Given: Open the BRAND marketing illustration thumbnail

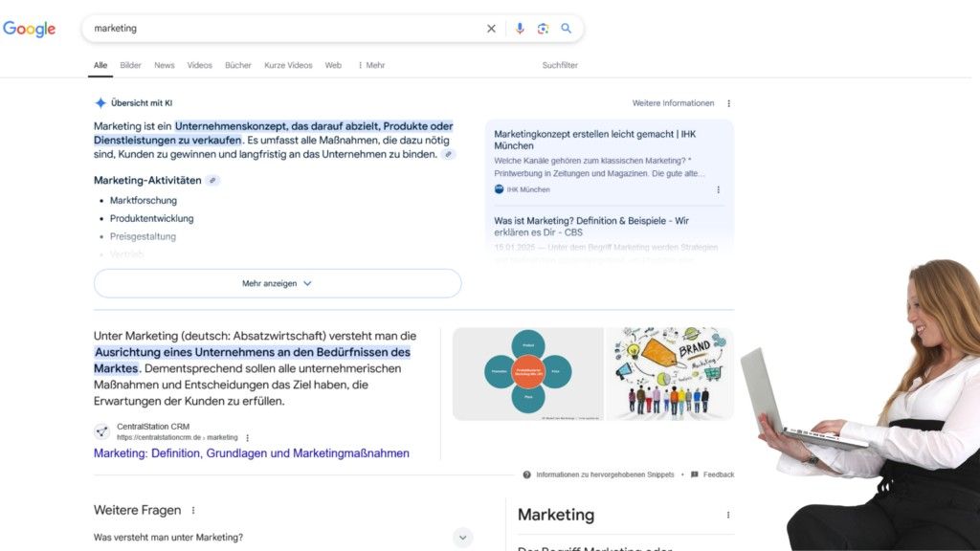Looking at the screenshot, I should (670, 374).
